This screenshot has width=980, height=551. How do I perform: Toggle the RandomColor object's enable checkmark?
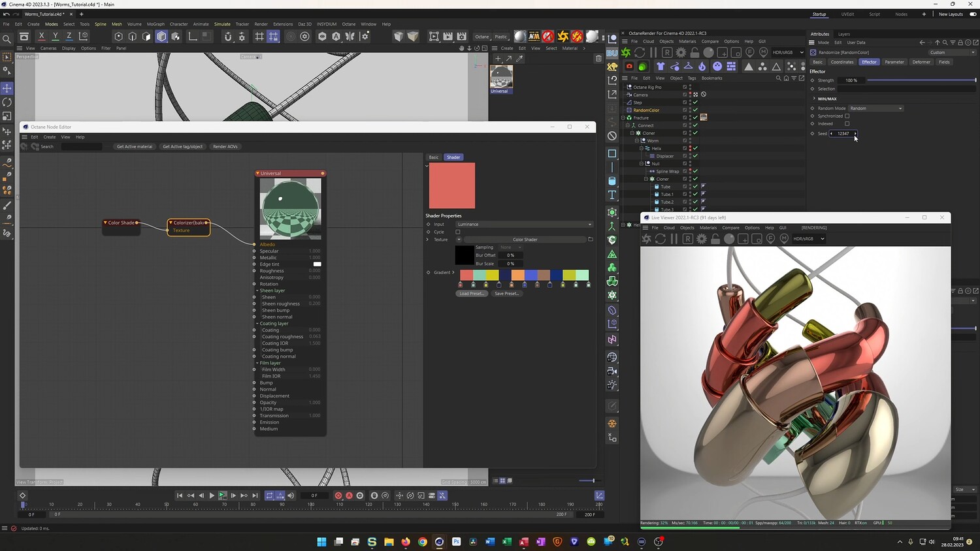point(695,110)
